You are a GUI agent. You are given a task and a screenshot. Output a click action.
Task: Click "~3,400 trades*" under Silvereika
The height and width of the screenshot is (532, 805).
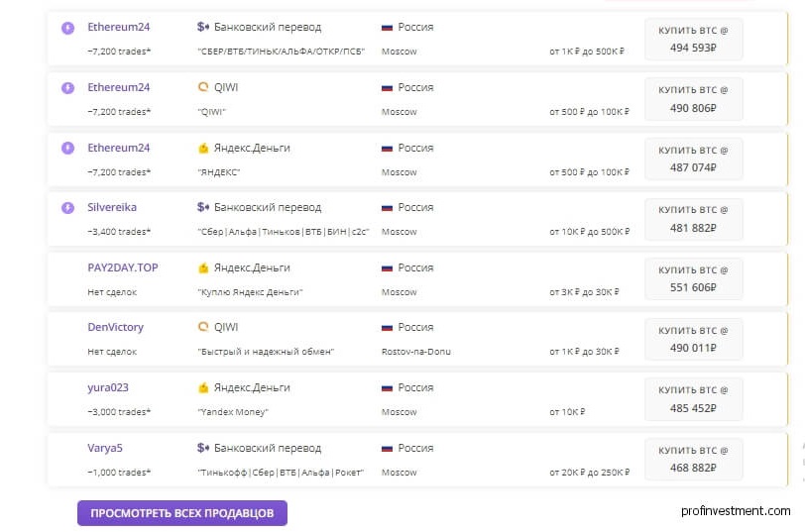[x=119, y=232]
